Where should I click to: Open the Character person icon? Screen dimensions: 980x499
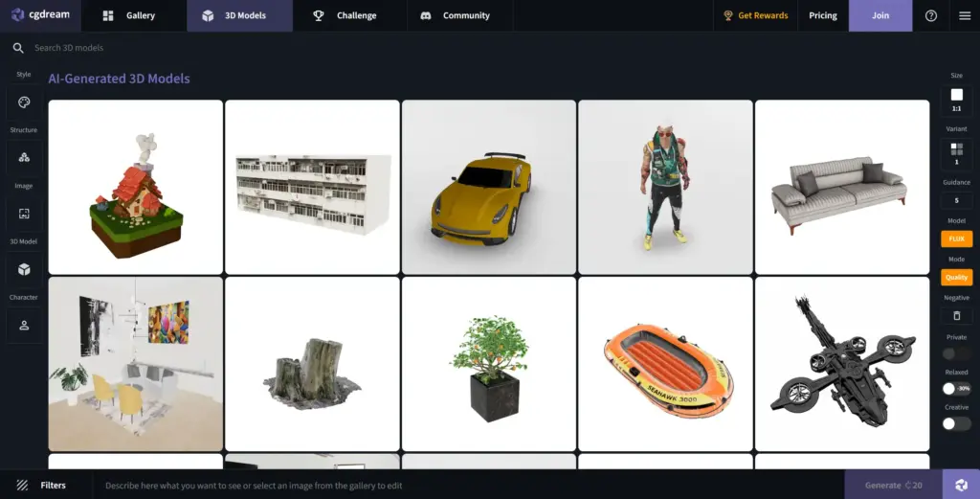[24, 325]
